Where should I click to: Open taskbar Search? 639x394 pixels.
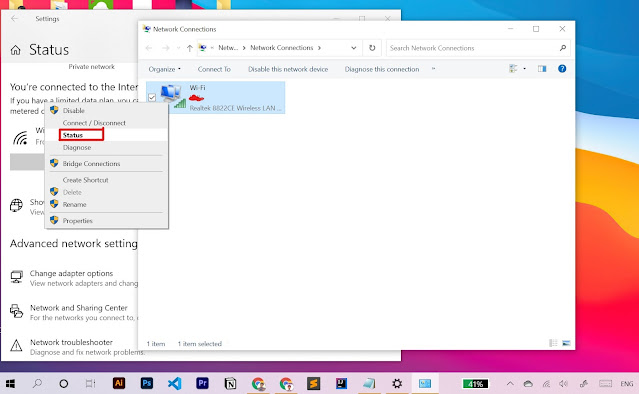point(37,383)
